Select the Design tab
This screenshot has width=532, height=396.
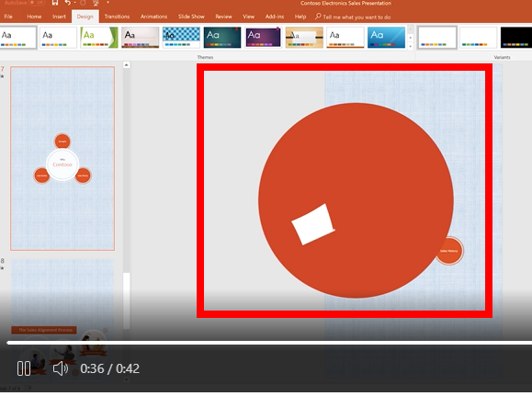click(x=85, y=17)
